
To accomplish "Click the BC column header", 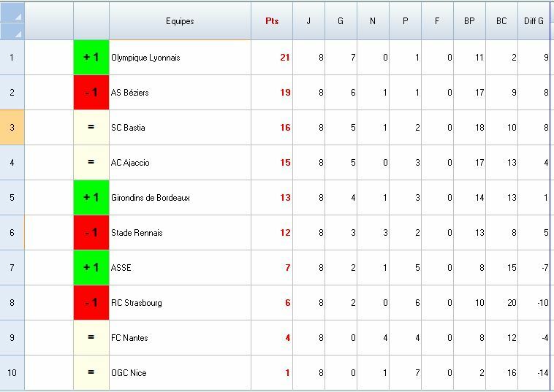I will pos(501,21).
